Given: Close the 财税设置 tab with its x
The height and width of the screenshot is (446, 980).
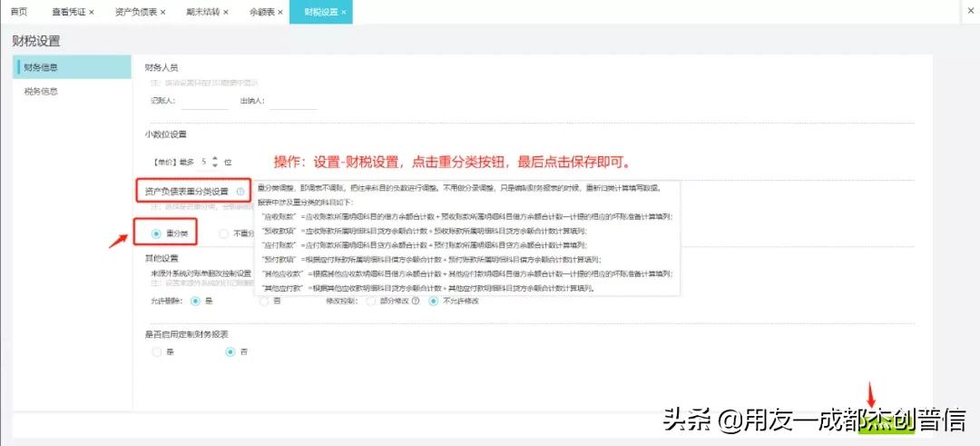Looking at the screenshot, I should [344, 13].
